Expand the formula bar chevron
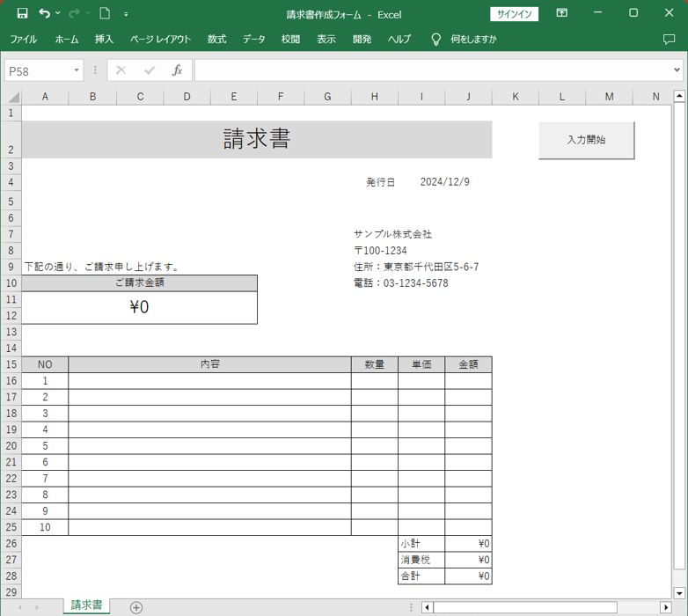Image resolution: width=688 pixels, height=616 pixels. click(677, 70)
